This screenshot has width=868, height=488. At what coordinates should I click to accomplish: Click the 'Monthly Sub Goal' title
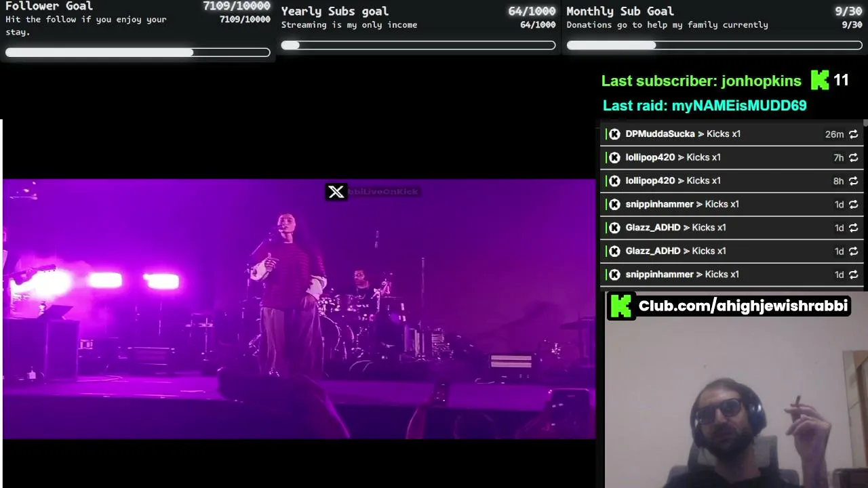(x=620, y=12)
